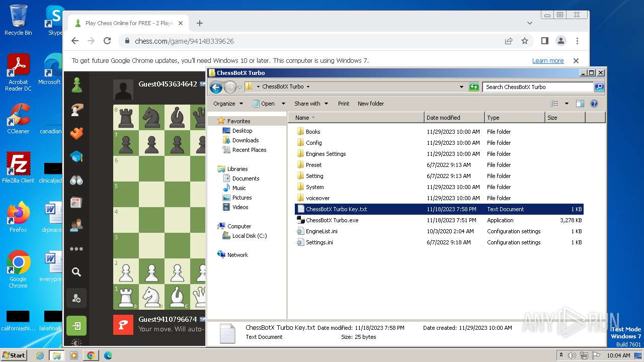This screenshot has height=362, width=644.
Task: Select the black knight on b8
Action: (x=151, y=118)
